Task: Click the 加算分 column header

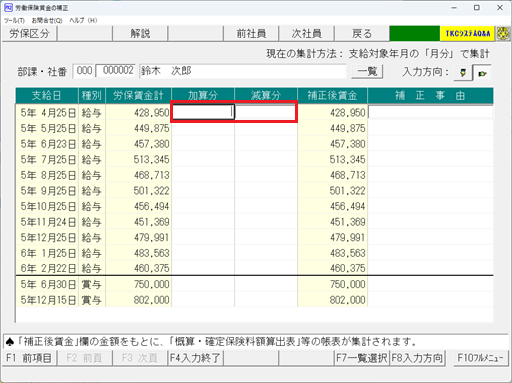Action: (x=203, y=96)
